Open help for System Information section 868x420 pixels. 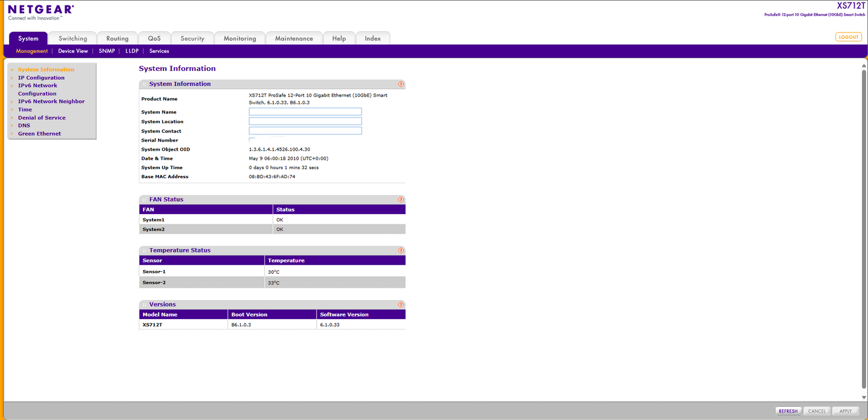[401, 84]
